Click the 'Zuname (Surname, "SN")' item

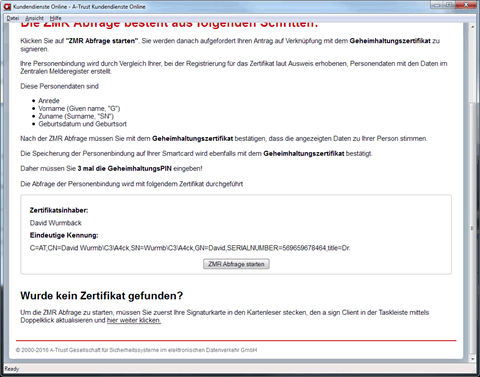pyautogui.click(x=76, y=116)
